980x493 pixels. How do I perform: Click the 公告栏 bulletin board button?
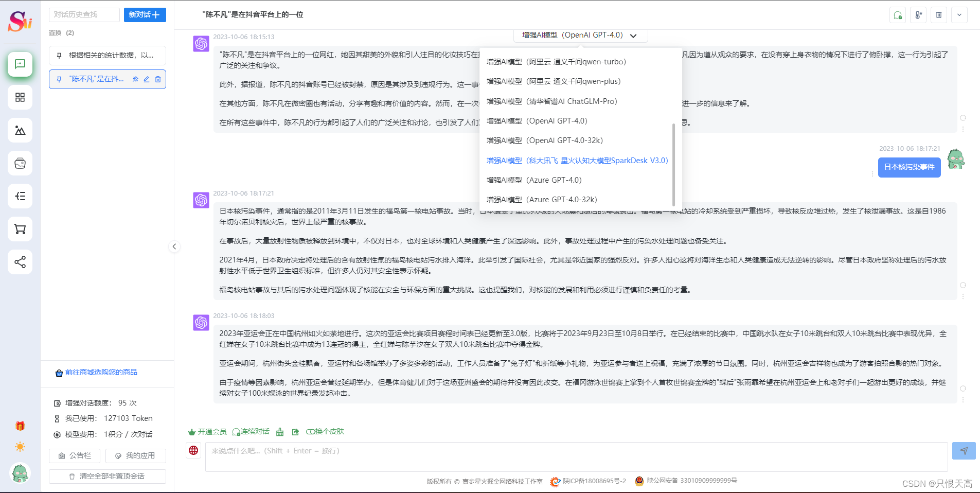point(75,456)
